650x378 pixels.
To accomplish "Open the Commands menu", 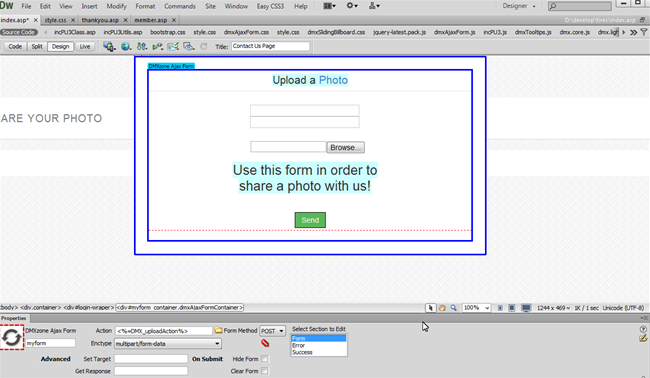I will (x=180, y=6).
